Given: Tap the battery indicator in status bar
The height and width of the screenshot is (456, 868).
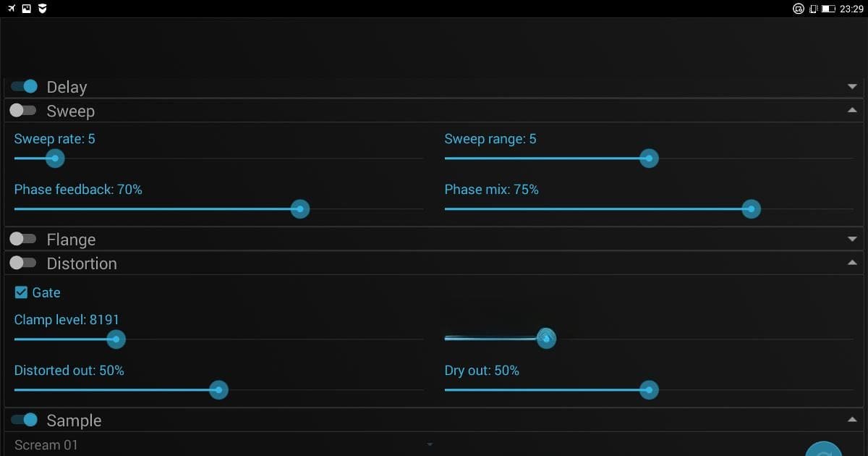Looking at the screenshot, I should [829, 9].
